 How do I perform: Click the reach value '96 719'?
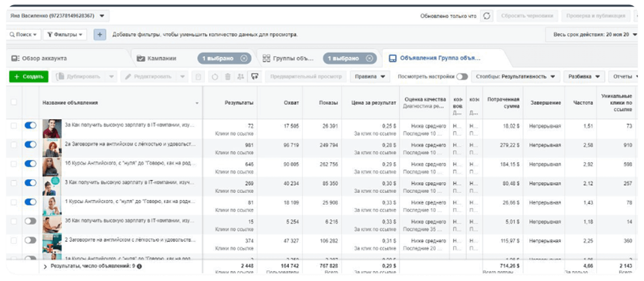pos(291,145)
